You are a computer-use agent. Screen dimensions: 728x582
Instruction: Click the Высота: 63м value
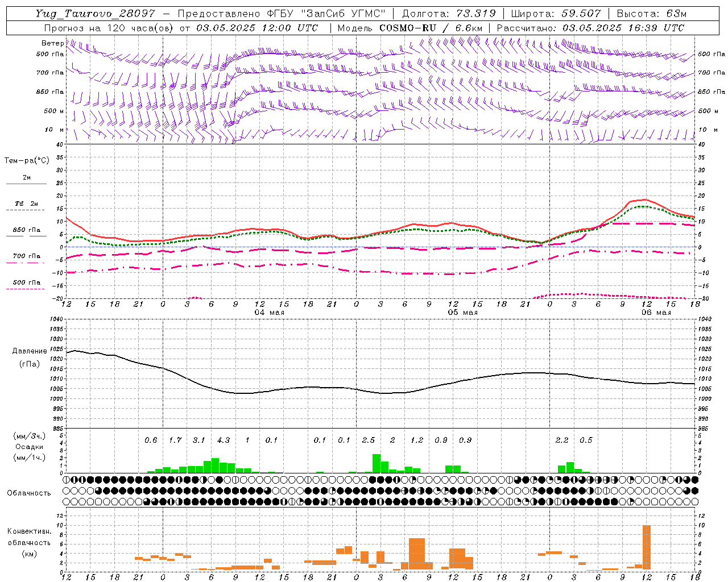(652, 14)
